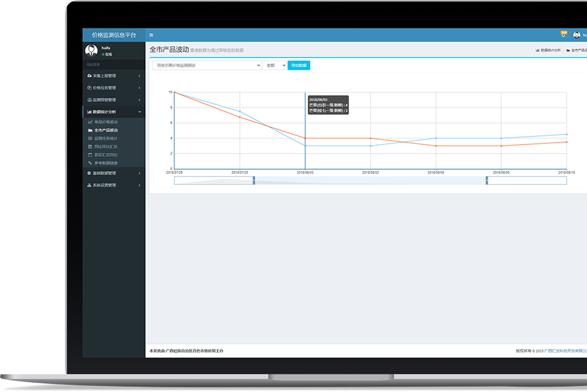587x392 pixels.
Task: Click the hulfa username in sidebar
Action: point(106,48)
